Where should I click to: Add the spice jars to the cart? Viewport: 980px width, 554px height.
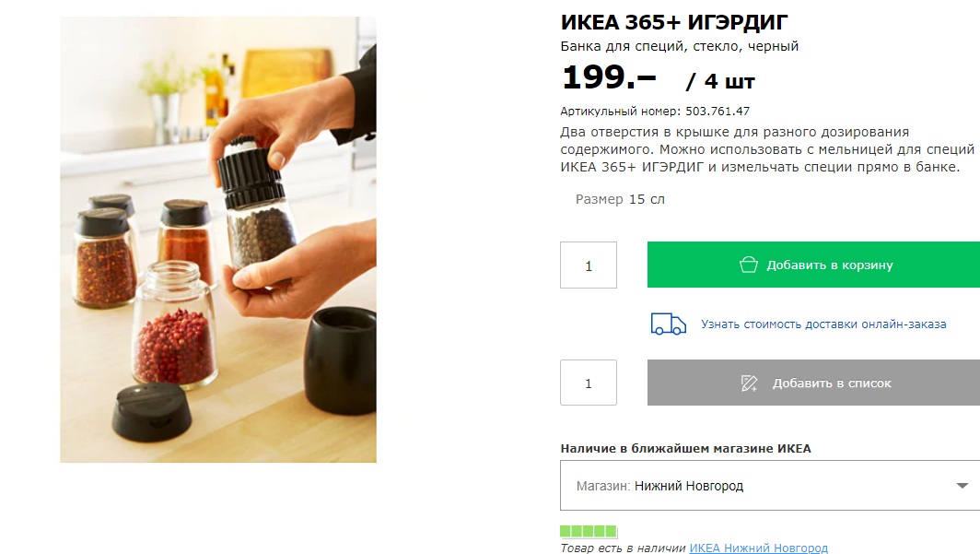pos(813,265)
